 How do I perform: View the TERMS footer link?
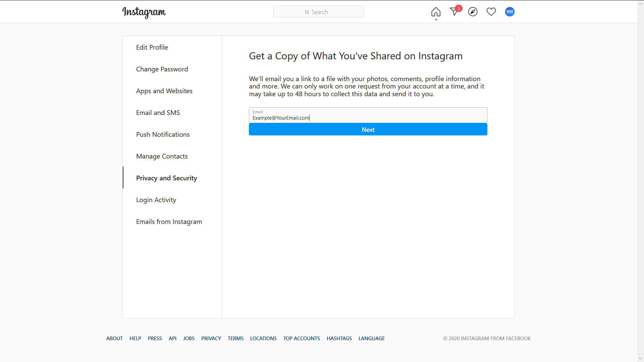pyautogui.click(x=235, y=338)
